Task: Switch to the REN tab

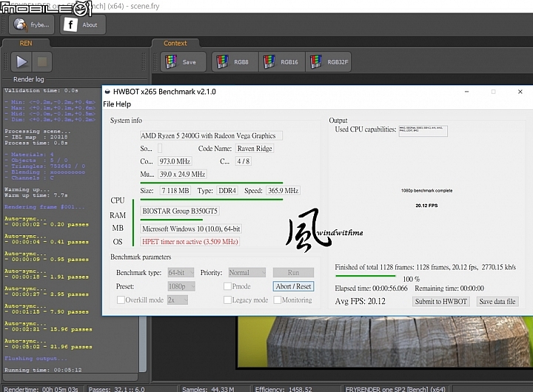Action: [26, 43]
